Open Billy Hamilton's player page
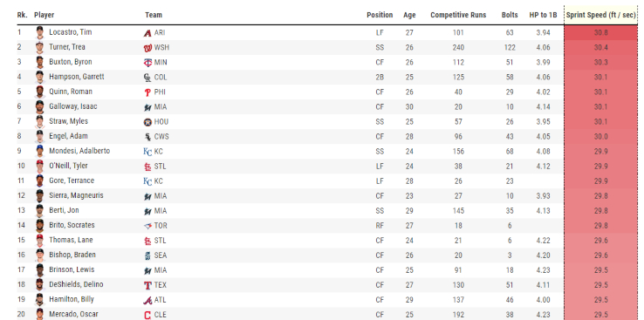This screenshot has height=320, width=644. coord(72,299)
